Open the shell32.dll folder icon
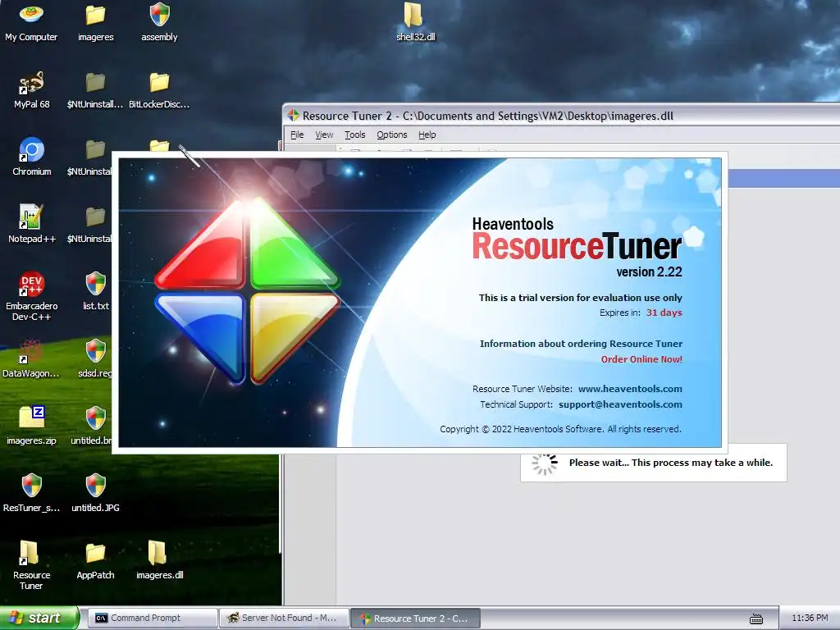840x630 pixels. point(415,22)
